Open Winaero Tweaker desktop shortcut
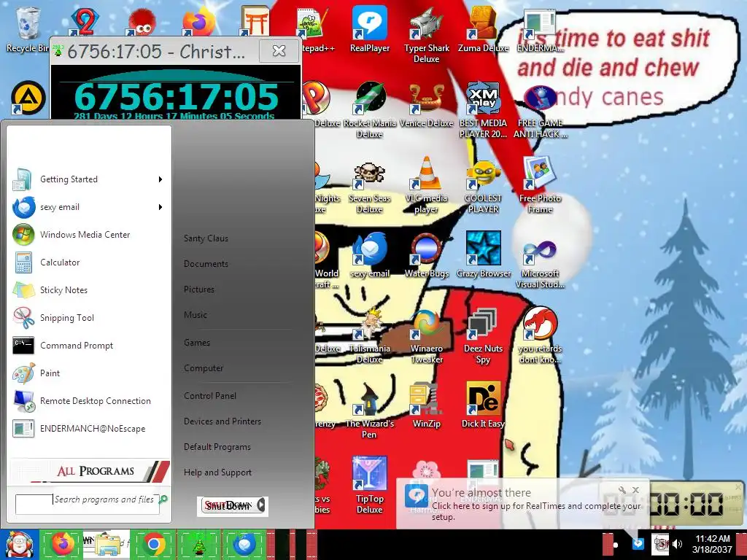The height and width of the screenshot is (560, 747). 426,335
